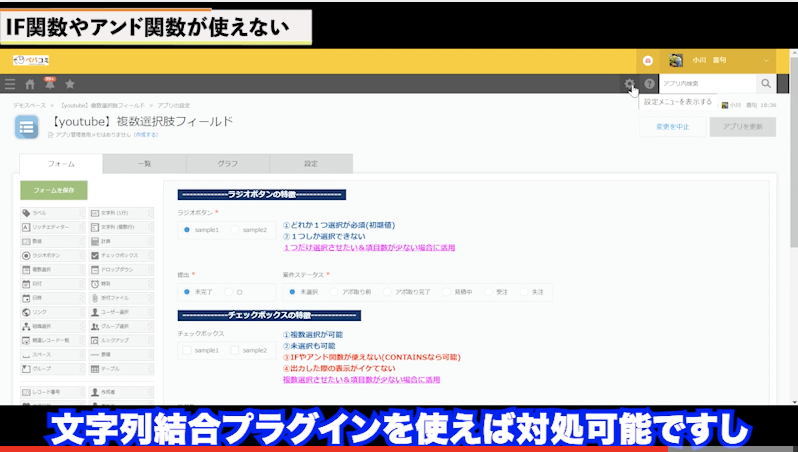Choose the アポ取り前 status radio option

[340, 291]
